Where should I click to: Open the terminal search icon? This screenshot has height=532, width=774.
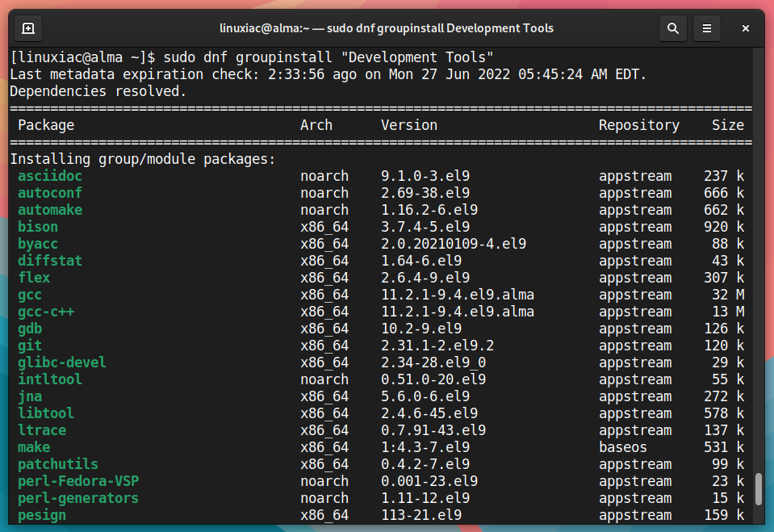(673, 28)
